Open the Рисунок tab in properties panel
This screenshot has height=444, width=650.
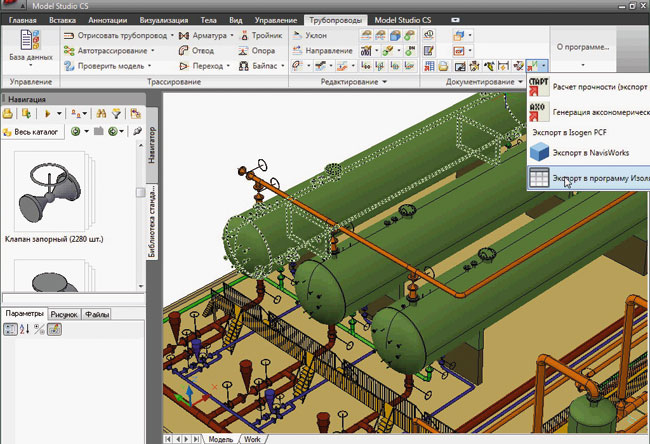pyautogui.click(x=64, y=314)
